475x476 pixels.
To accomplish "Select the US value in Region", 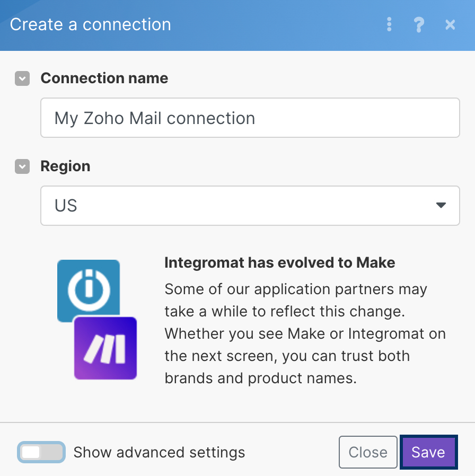I will [66, 206].
